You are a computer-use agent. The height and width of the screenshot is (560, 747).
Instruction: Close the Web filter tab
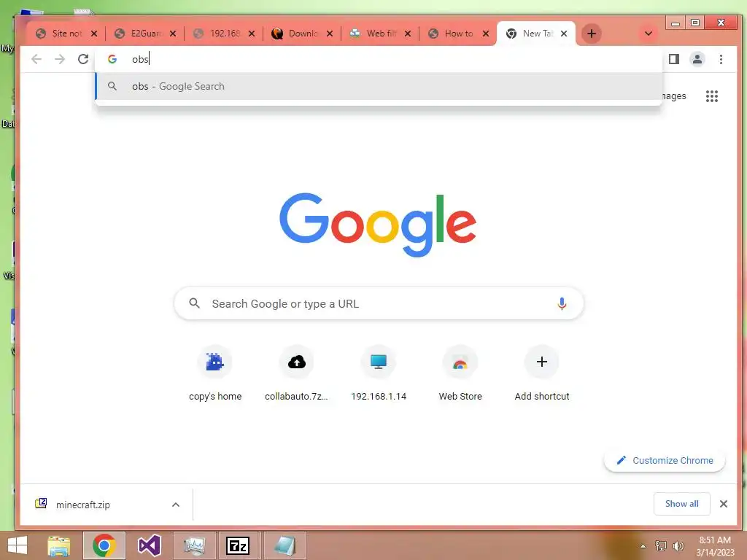coord(407,34)
